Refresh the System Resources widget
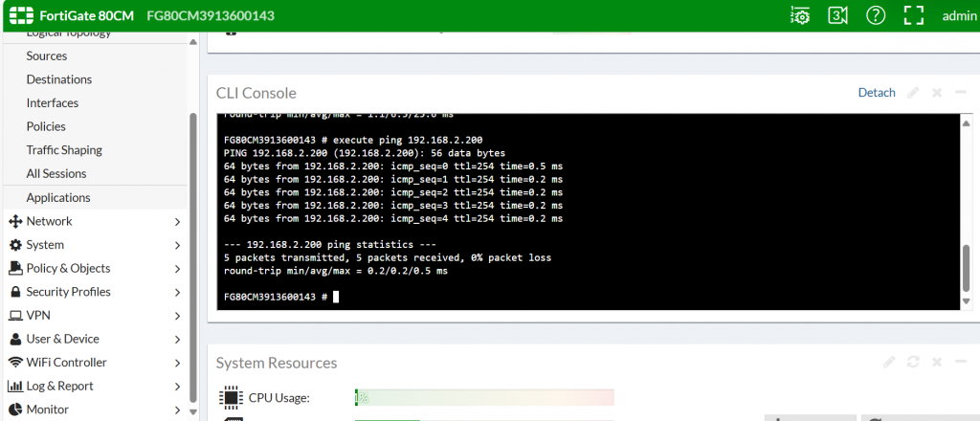Screen dimensions: 980x421 (x=913, y=363)
